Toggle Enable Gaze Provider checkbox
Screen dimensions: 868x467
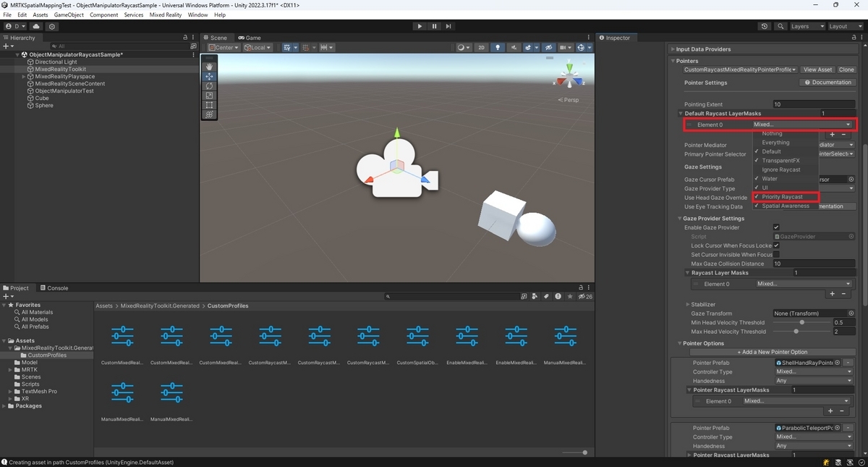click(x=776, y=227)
